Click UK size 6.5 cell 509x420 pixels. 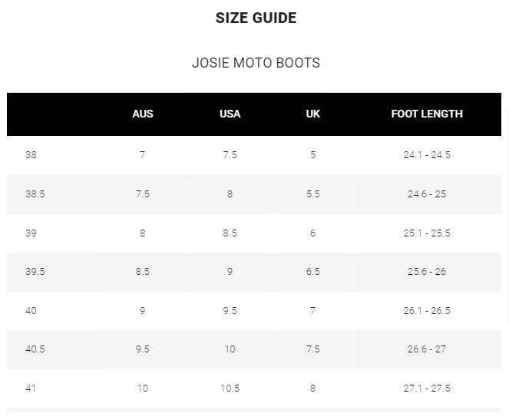(312, 272)
